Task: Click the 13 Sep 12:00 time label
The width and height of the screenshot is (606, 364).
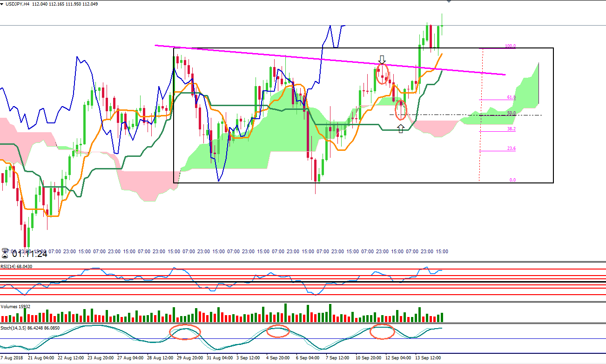Action: [429, 358]
